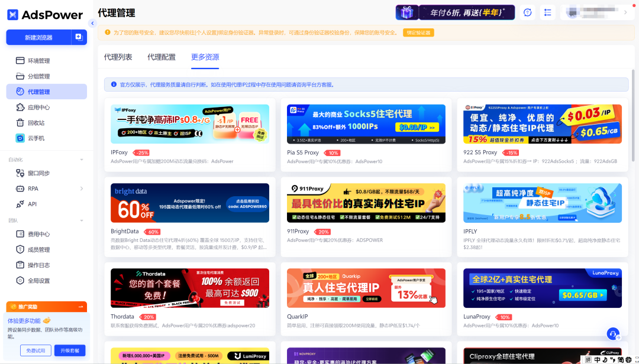Switch to the 代理列表 tab

(x=118, y=57)
